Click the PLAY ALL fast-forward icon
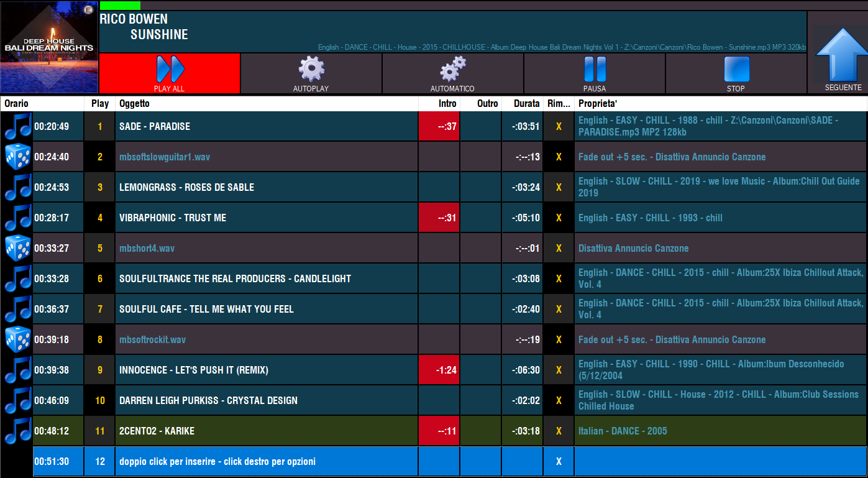The width and height of the screenshot is (868, 478). (x=170, y=69)
